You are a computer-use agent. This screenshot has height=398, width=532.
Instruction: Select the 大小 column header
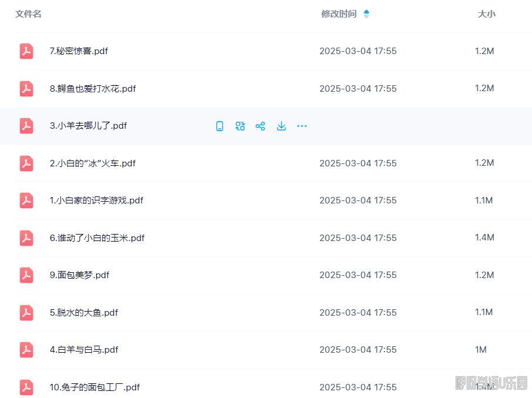coord(487,14)
